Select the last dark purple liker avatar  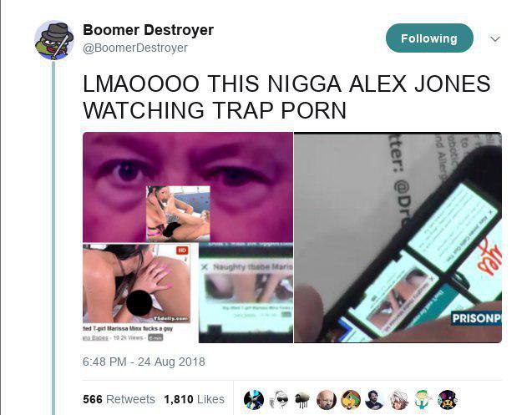[x=448, y=399]
